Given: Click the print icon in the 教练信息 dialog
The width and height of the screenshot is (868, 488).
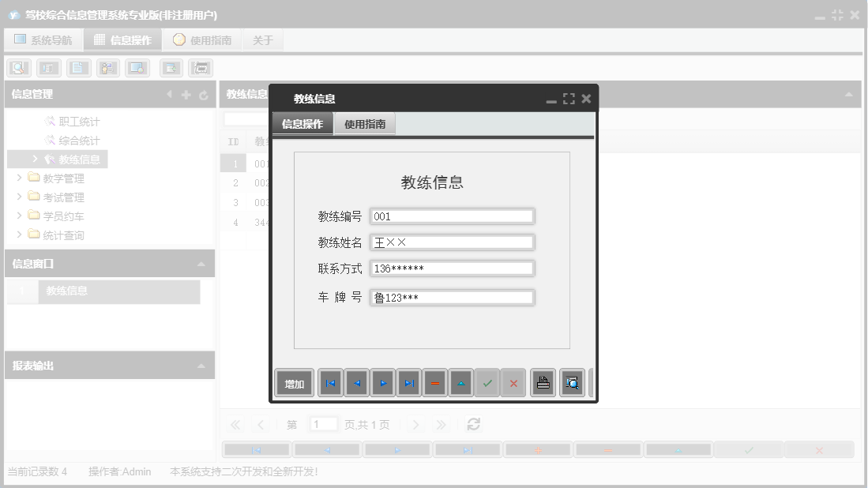Looking at the screenshot, I should coord(543,383).
